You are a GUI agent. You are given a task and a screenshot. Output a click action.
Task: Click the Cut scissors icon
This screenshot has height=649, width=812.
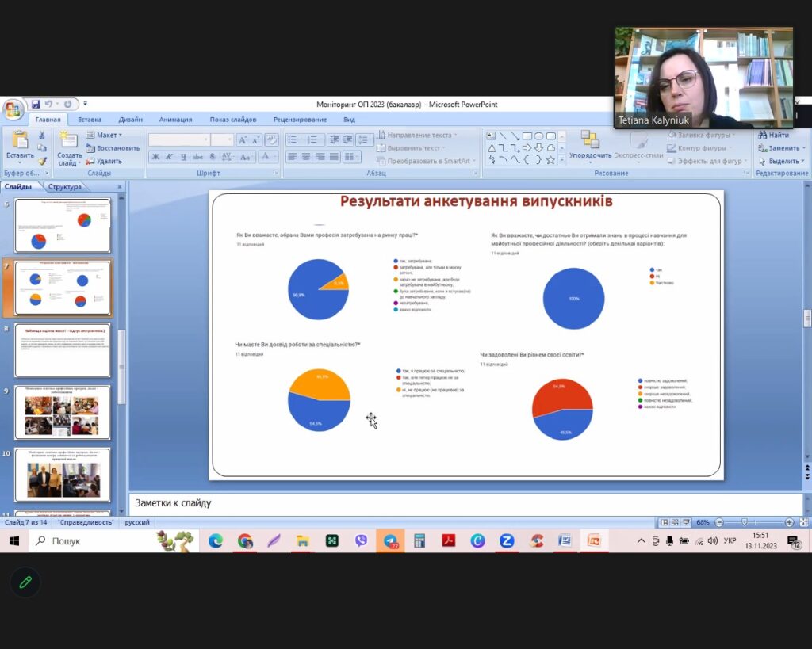(x=42, y=136)
